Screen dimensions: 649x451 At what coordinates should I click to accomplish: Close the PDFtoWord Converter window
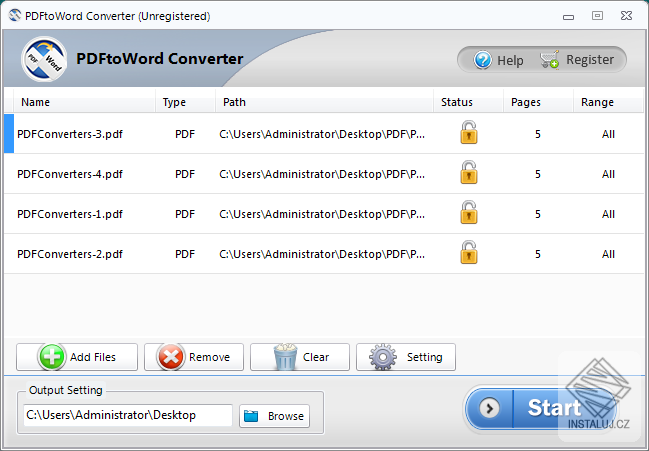click(x=626, y=16)
